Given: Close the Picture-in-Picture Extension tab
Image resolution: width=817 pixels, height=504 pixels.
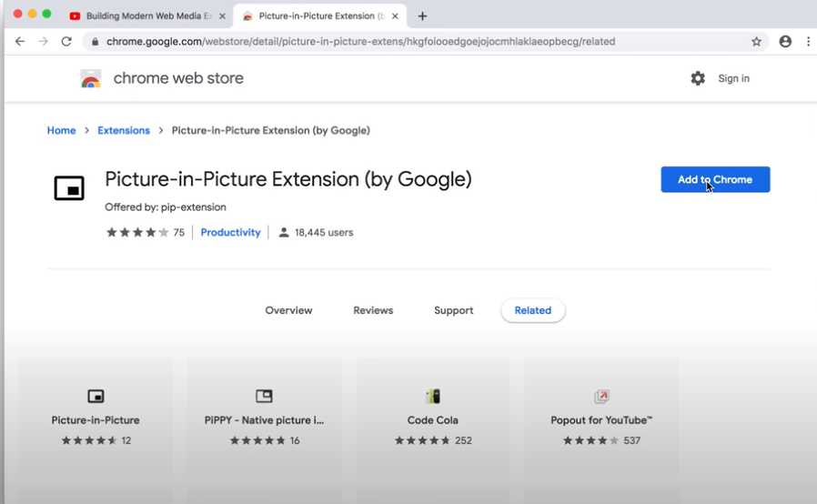Looking at the screenshot, I should tap(395, 16).
